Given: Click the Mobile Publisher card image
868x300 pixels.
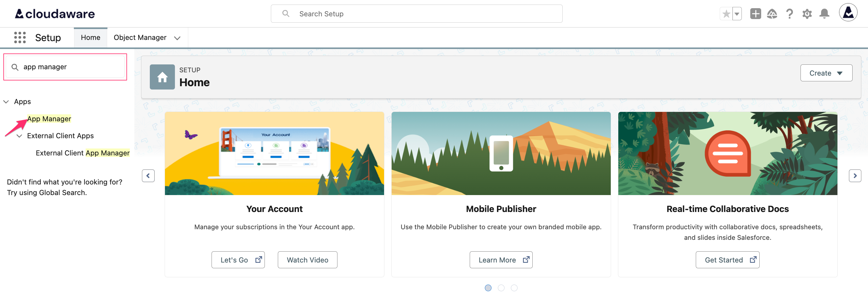Looking at the screenshot, I should pyautogui.click(x=501, y=153).
